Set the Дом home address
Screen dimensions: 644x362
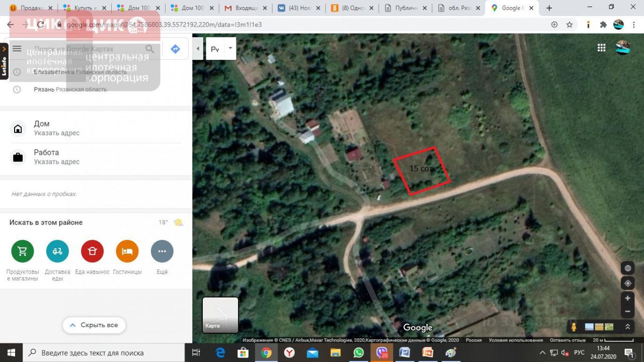coord(96,128)
